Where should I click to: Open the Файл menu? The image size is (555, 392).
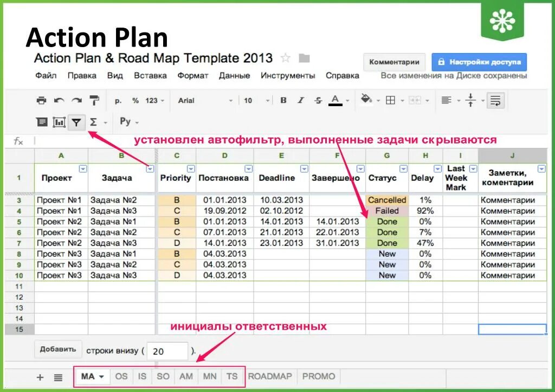pos(46,76)
